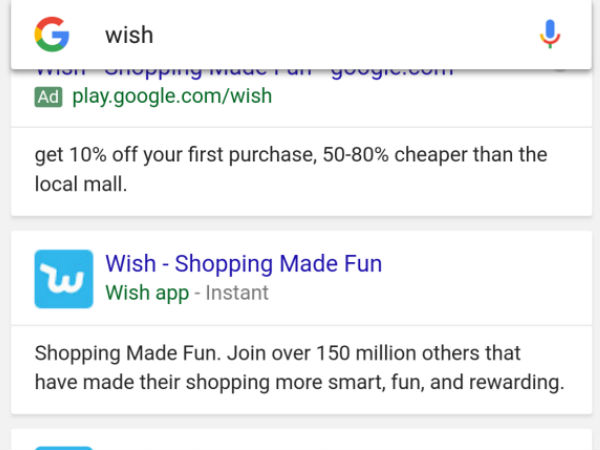Tap the blue Wish app icon
The height and width of the screenshot is (450, 600).
point(63,279)
